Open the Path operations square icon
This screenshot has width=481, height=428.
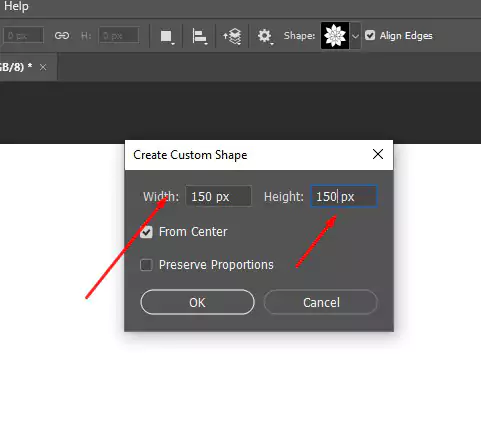click(167, 36)
